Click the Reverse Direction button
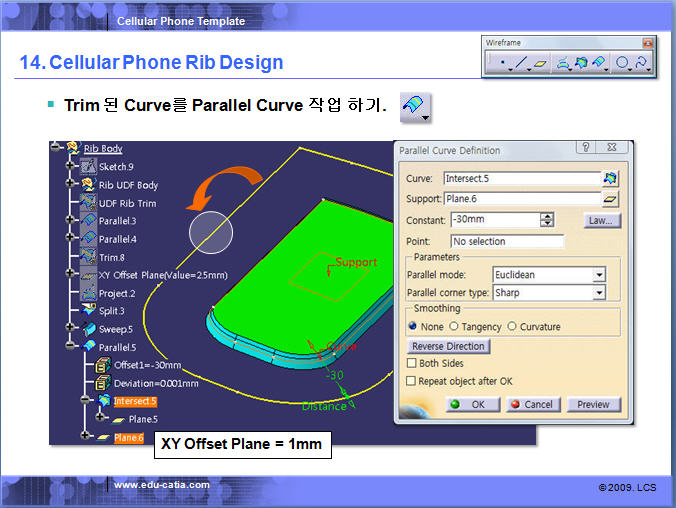Viewport: 676px width, 508px height. point(448,346)
